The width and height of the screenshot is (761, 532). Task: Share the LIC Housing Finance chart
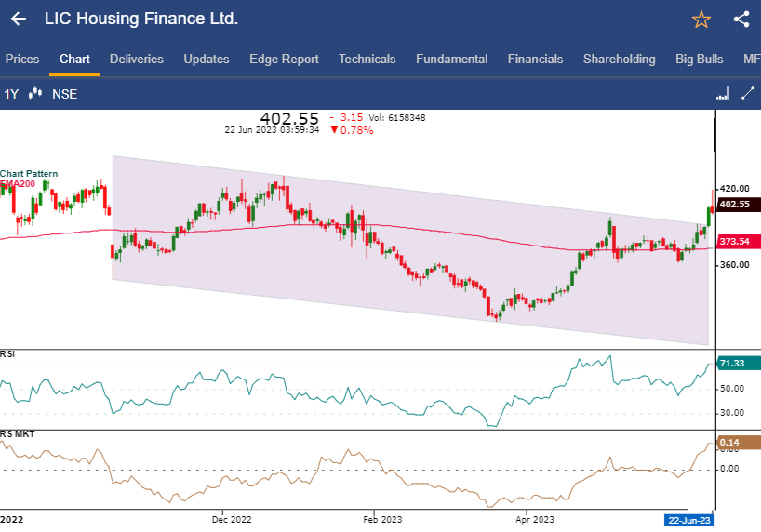741,20
